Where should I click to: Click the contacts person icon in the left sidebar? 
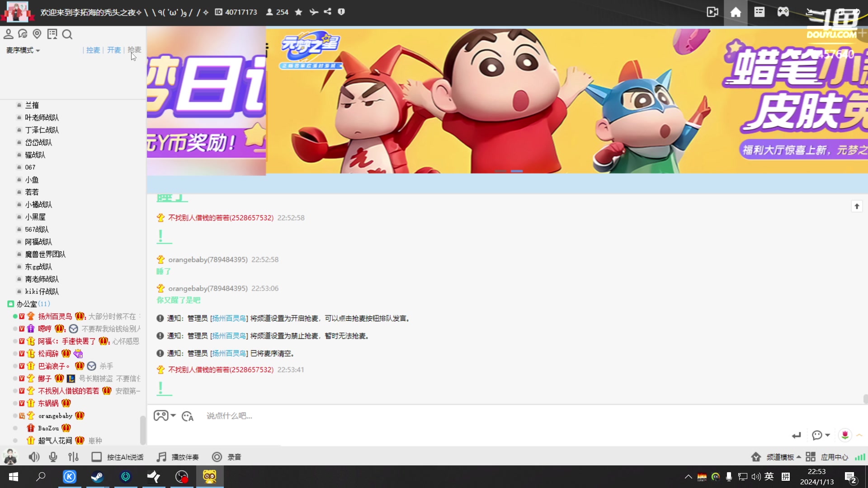click(9, 34)
